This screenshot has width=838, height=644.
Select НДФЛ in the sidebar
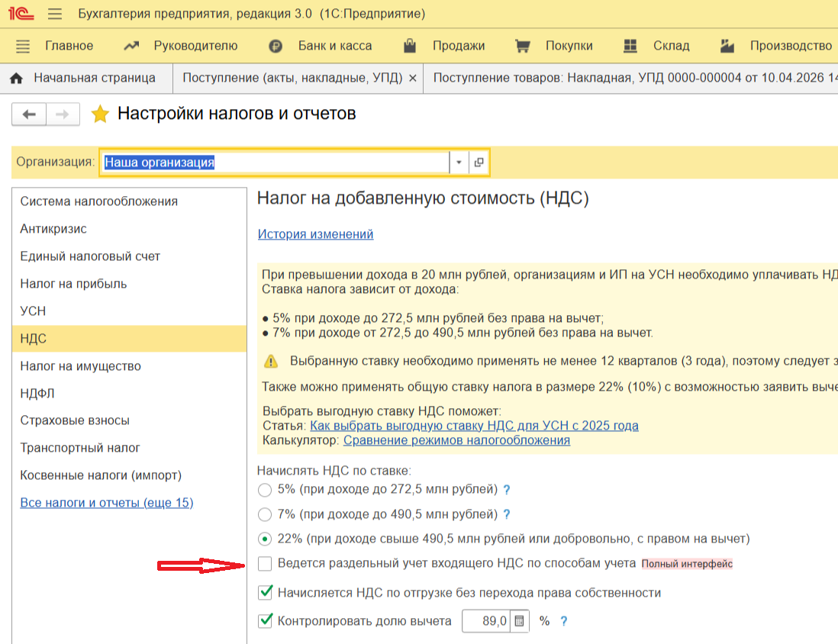[x=129, y=394]
